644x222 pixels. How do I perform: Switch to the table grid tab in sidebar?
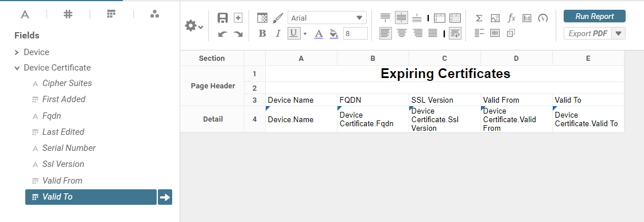(x=111, y=14)
